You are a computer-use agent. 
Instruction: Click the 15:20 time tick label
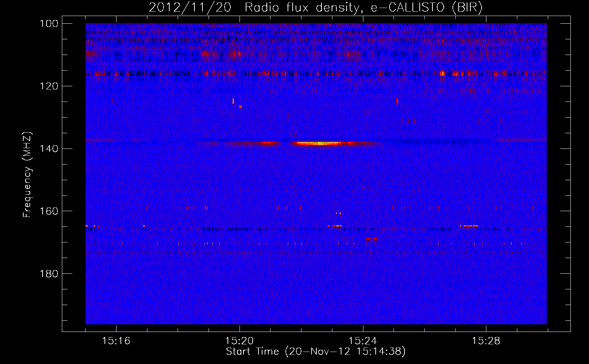(240, 341)
